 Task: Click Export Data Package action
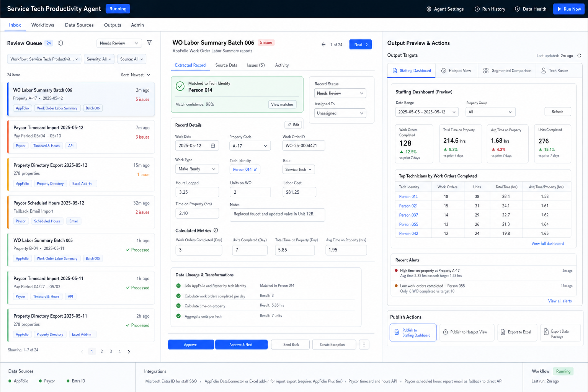tap(560, 333)
